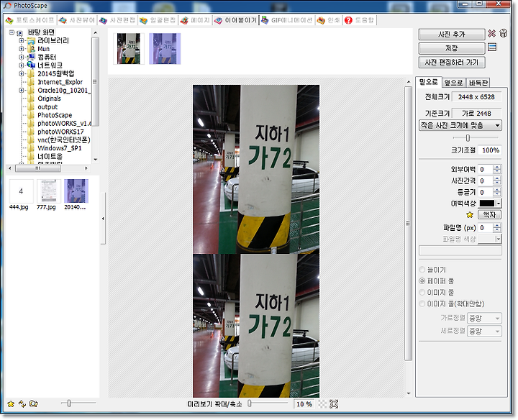Open the 여백색상 swatch dropdown arrow

point(499,204)
